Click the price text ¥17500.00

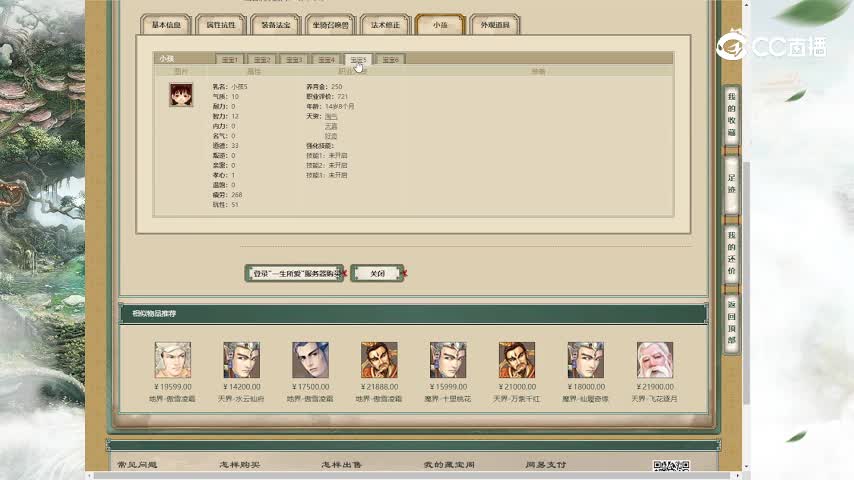(310, 387)
